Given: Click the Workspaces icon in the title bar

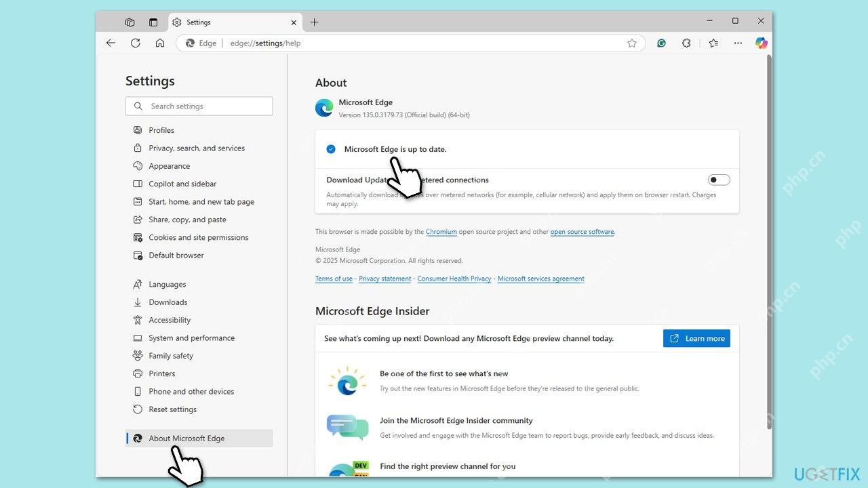Looking at the screenshot, I should pos(130,22).
